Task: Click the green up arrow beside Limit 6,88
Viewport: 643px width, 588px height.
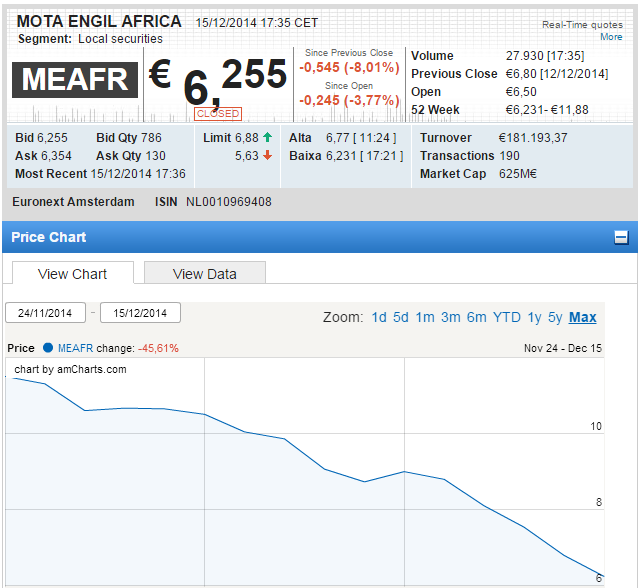Action: (267, 137)
